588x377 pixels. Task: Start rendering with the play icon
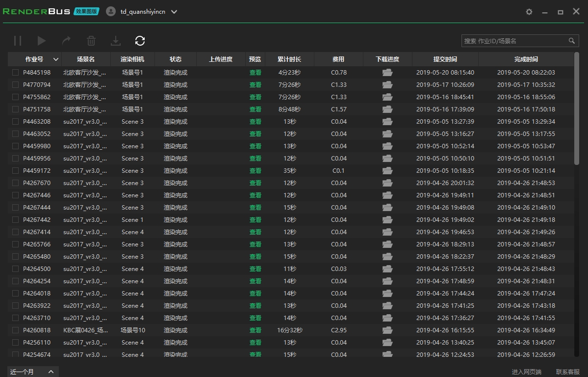42,41
